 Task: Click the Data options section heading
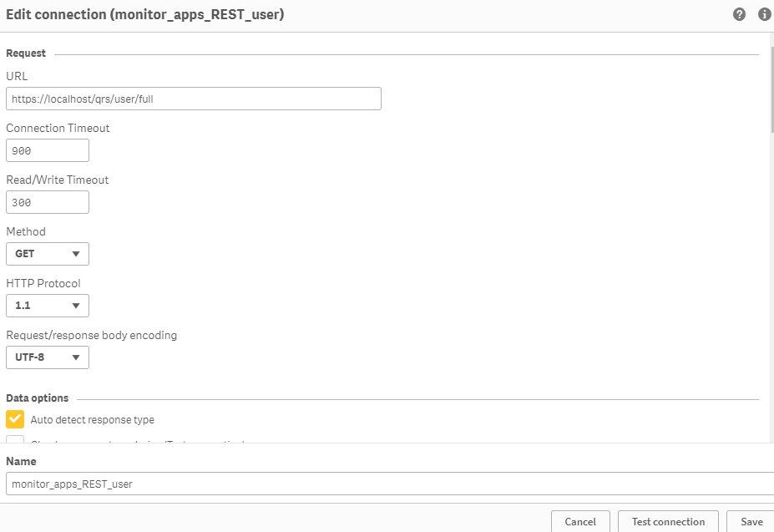click(38, 398)
